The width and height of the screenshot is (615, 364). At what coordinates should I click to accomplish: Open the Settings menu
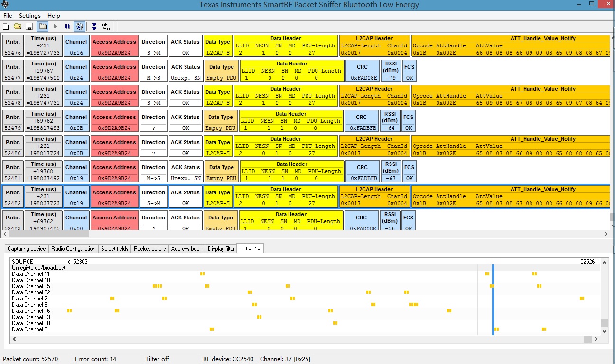pos(30,16)
